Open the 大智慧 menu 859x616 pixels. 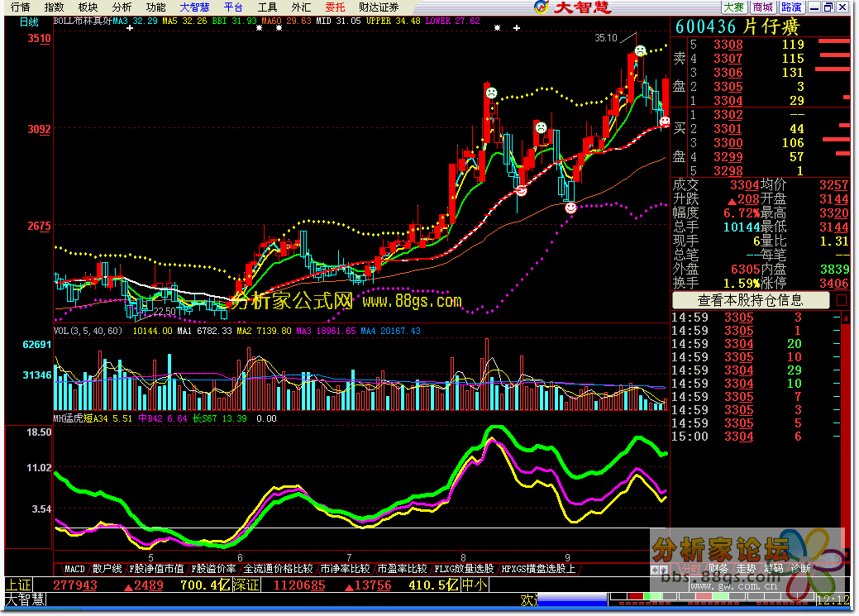[195, 7]
